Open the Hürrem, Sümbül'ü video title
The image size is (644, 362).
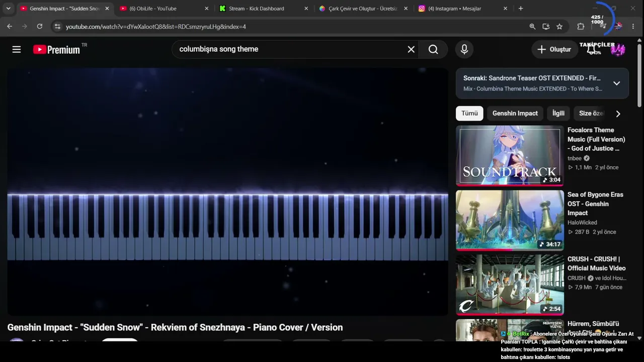593,324
